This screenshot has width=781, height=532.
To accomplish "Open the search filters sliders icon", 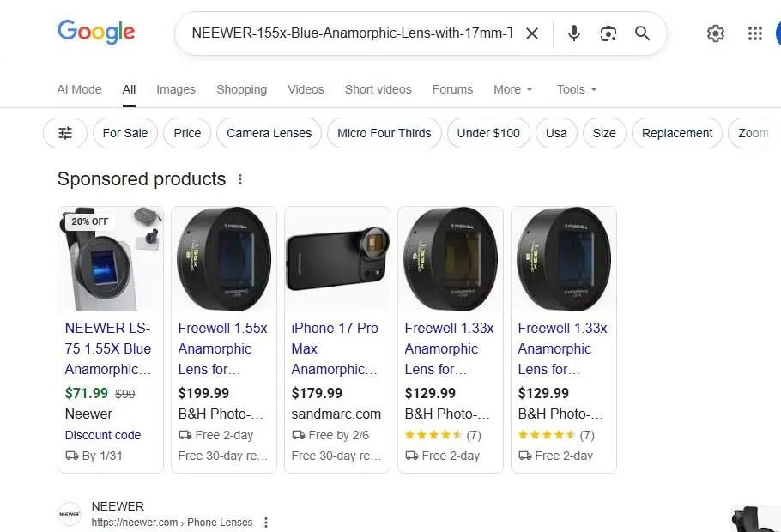I will [65, 133].
